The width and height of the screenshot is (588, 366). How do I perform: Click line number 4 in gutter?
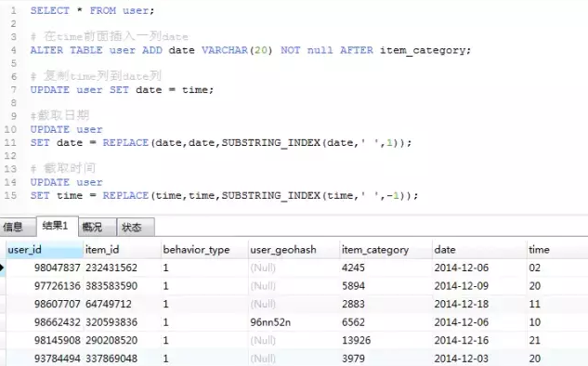coord(14,50)
